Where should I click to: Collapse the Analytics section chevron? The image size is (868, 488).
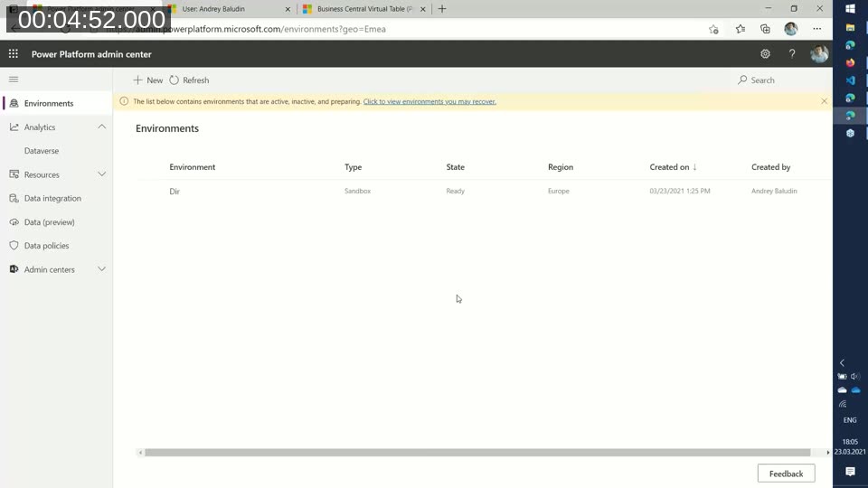point(102,127)
